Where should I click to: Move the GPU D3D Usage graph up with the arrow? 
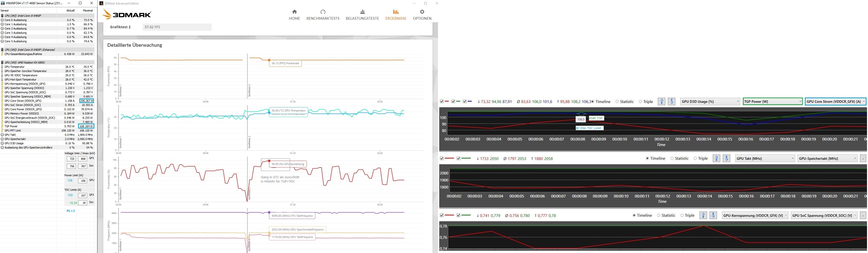(661, 101)
